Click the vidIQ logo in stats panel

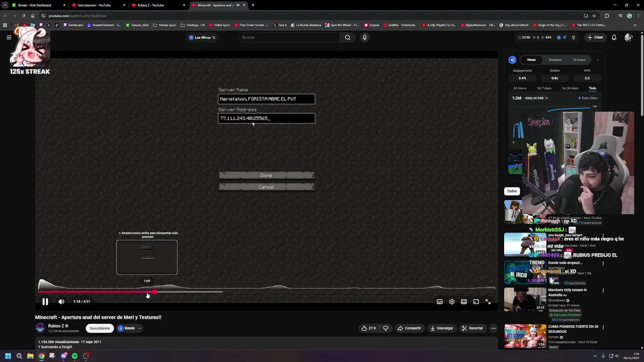pyautogui.click(x=512, y=60)
